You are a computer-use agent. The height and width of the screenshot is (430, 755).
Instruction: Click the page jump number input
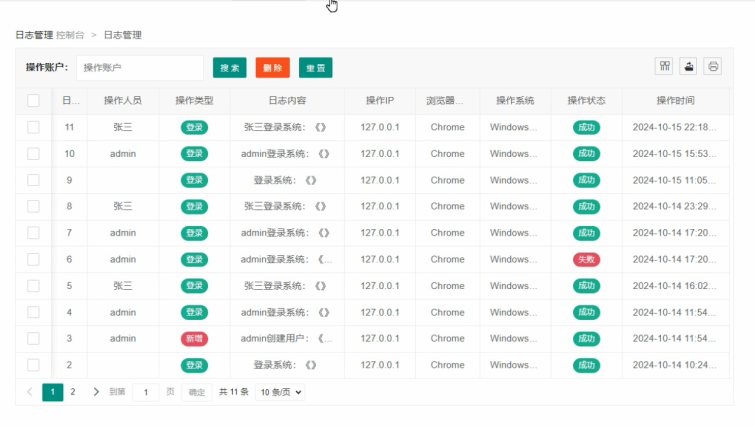[x=146, y=392]
